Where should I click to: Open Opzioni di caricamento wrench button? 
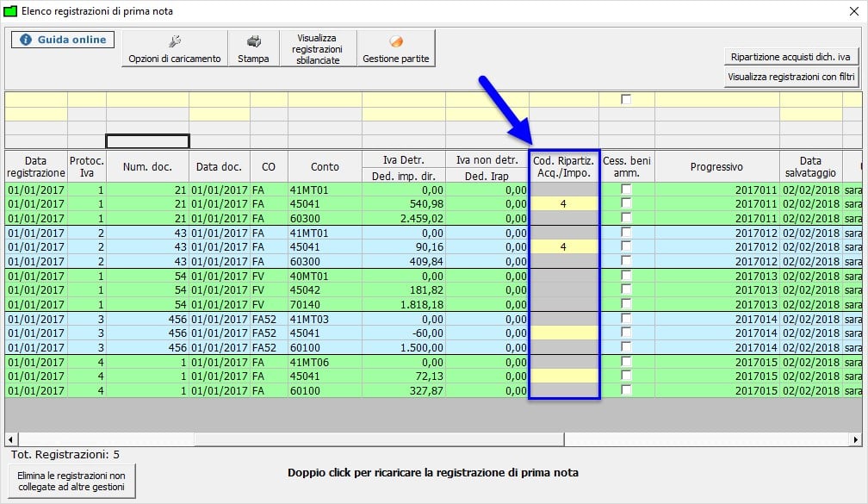click(x=174, y=49)
